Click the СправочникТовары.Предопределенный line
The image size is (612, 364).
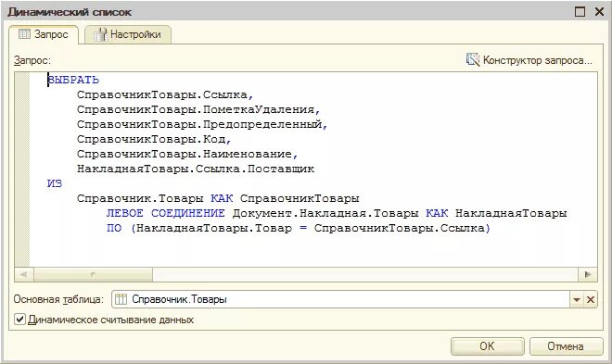202,124
